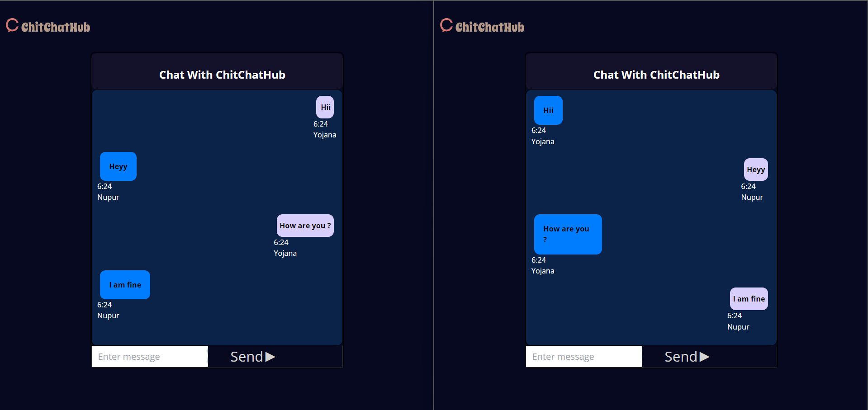Click the ChitChatHub logo icon on right panel
The image size is (868, 410).
point(446,26)
